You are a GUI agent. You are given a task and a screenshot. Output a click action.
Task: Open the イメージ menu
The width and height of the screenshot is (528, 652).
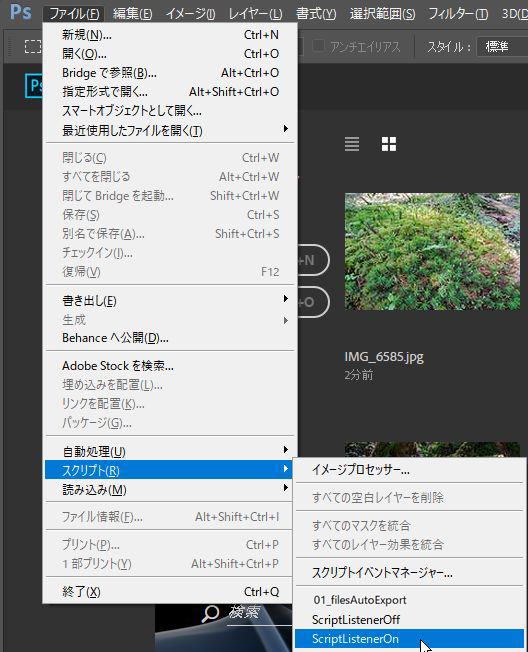tap(190, 14)
